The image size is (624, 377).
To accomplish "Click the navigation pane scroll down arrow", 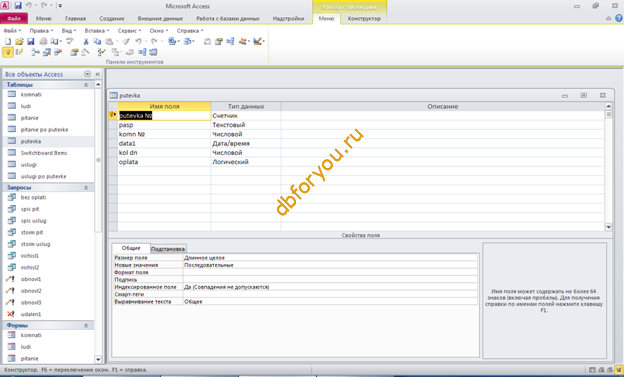I will (x=98, y=359).
